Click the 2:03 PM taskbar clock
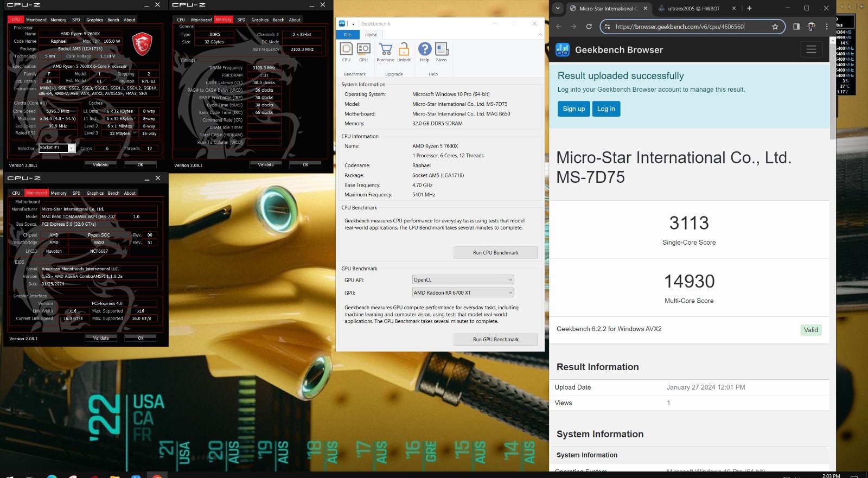868x478 pixels. (x=831, y=475)
